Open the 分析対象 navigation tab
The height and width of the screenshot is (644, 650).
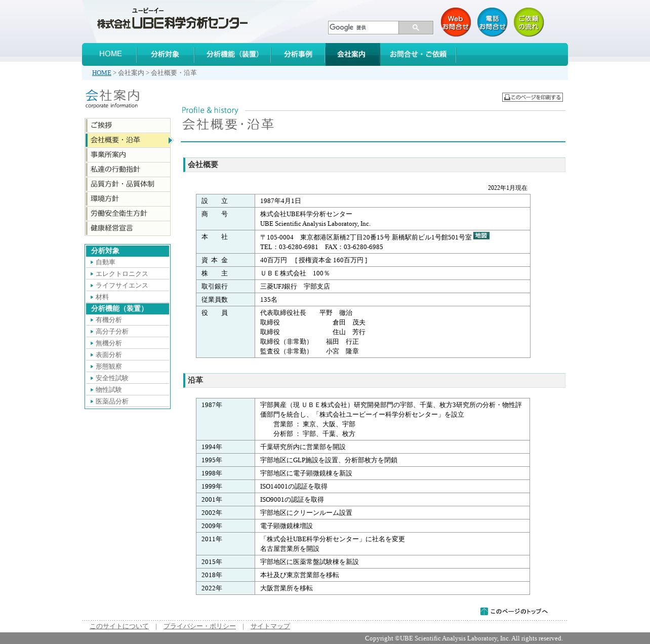[x=165, y=54]
